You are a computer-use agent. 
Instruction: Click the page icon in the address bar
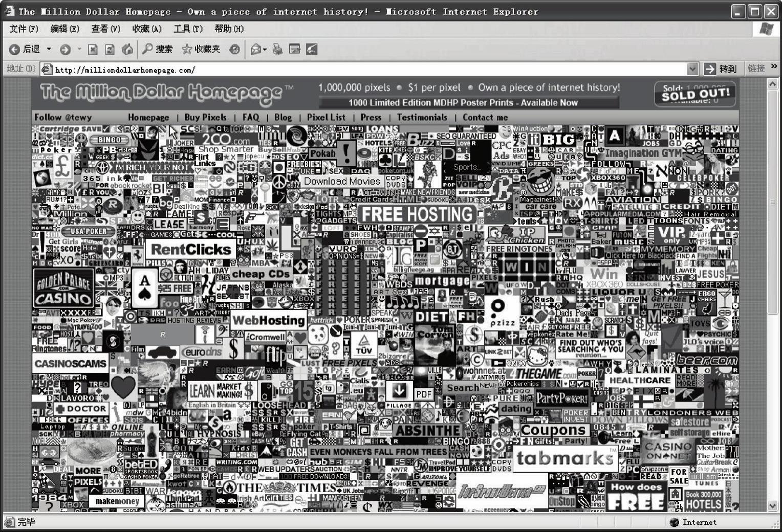click(x=47, y=69)
